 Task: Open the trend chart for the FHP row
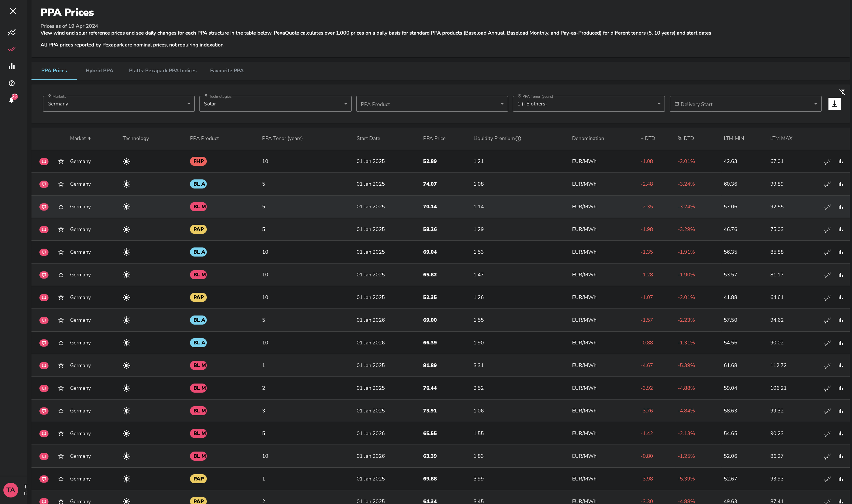tap(827, 162)
